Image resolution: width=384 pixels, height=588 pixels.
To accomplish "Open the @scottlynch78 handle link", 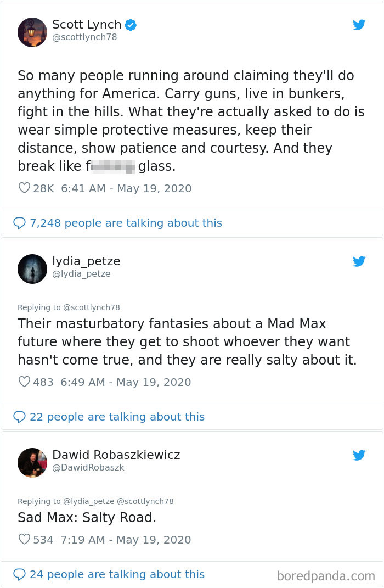I will coord(84,37).
